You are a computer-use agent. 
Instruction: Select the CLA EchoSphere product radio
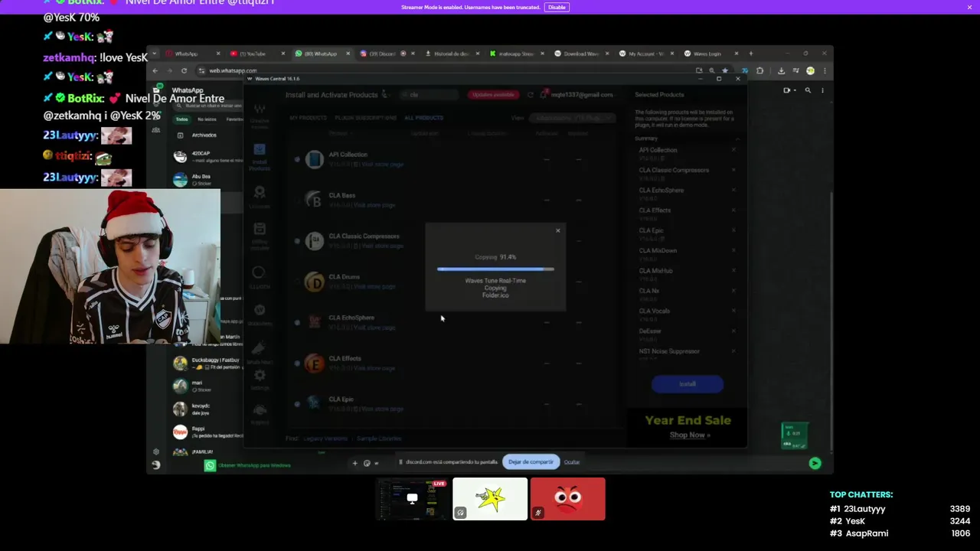tap(297, 322)
